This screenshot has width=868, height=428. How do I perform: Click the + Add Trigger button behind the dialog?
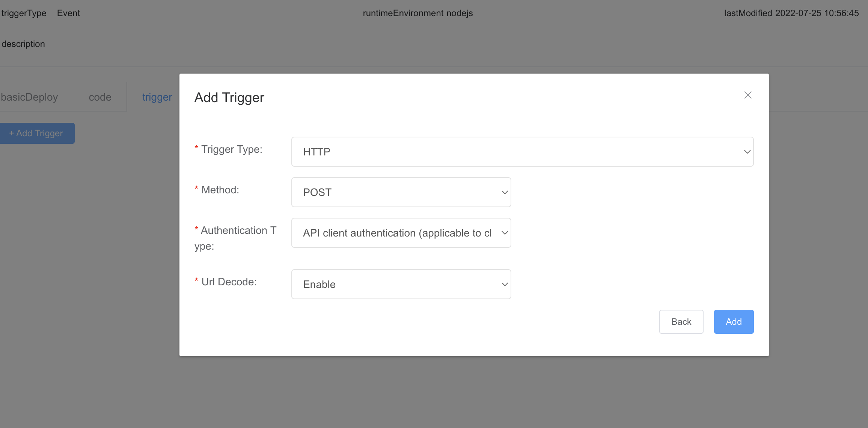tap(37, 133)
